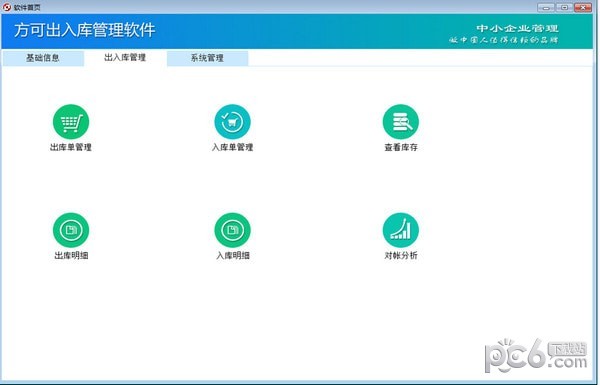Maximize the 软件首页 window
The width and height of the screenshot is (600, 385).
(x=564, y=7)
